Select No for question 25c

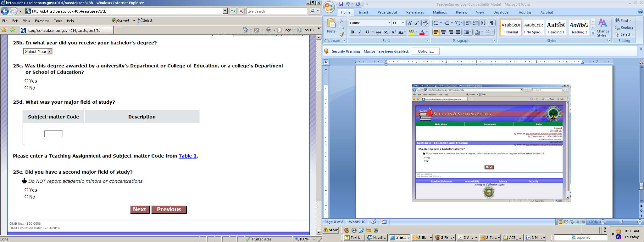tap(26, 88)
